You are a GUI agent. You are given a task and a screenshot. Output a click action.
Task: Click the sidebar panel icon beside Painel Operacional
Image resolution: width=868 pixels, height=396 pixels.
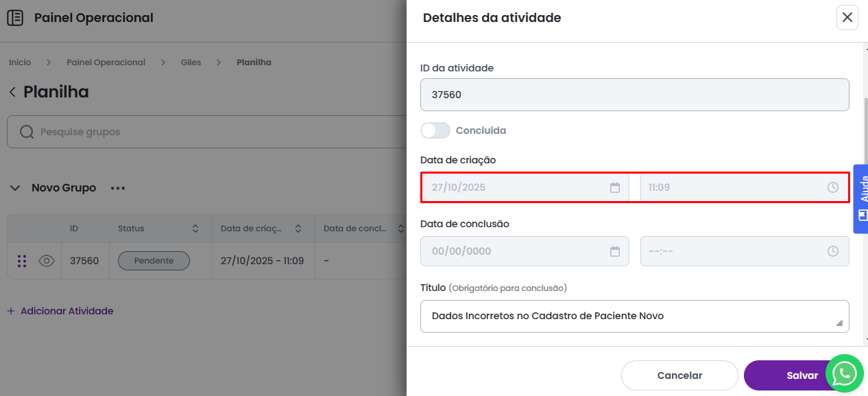[x=15, y=18]
